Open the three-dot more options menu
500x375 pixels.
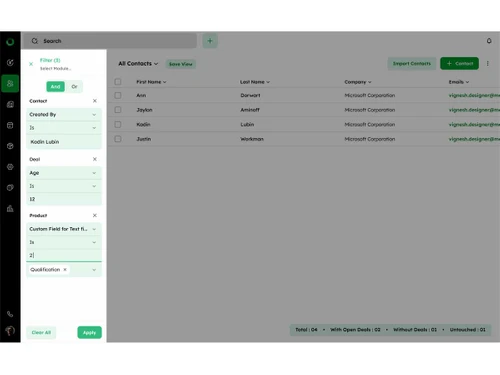[488, 63]
